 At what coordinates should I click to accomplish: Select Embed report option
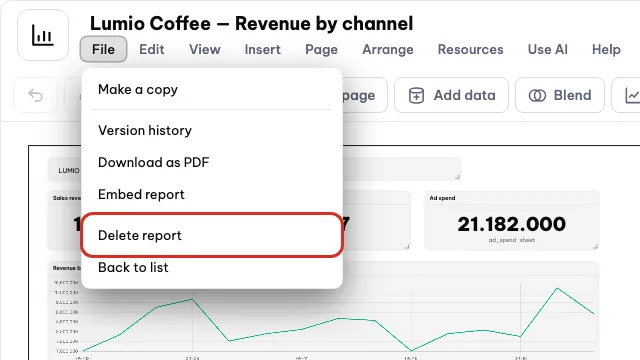point(212,194)
